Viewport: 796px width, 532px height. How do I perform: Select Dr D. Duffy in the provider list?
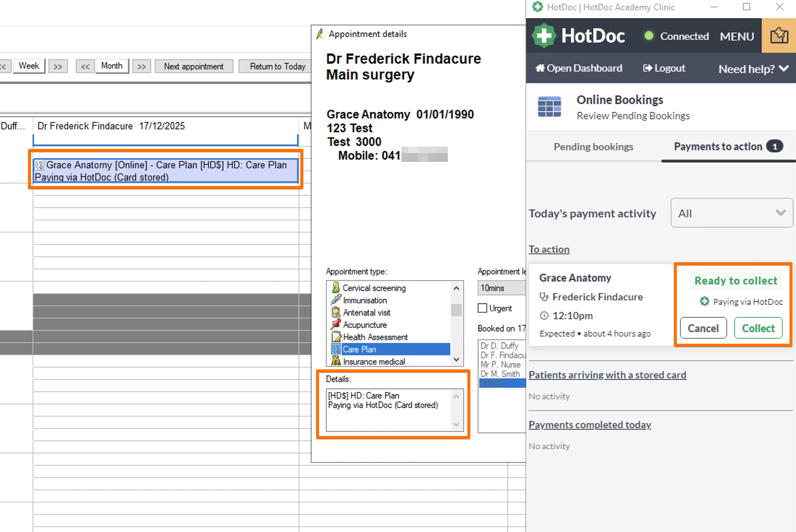[x=500, y=346]
